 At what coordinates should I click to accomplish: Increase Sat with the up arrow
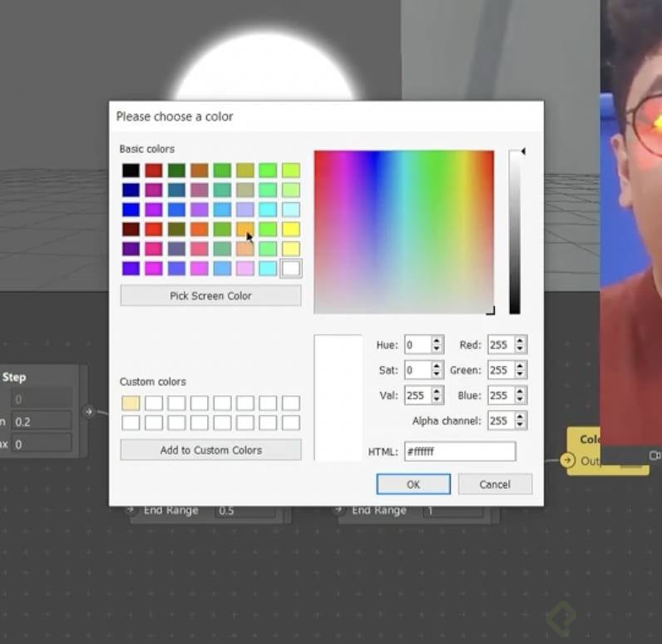(x=437, y=366)
